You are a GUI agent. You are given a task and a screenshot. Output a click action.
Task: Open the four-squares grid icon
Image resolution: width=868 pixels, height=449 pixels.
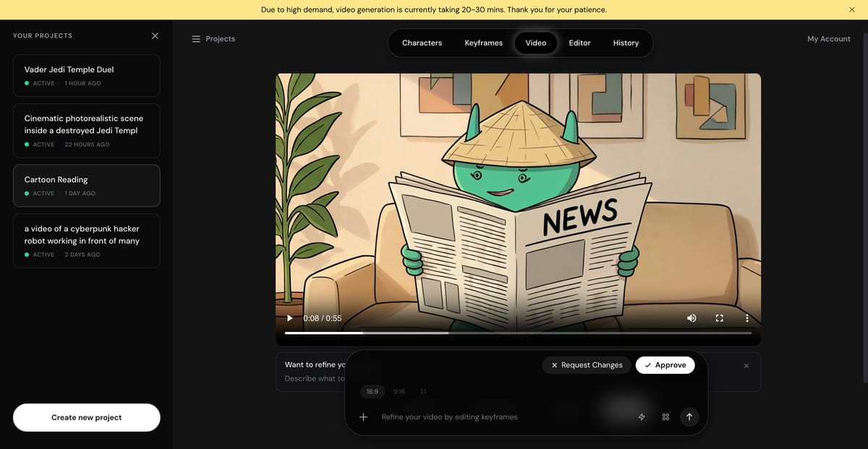[665, 417]
